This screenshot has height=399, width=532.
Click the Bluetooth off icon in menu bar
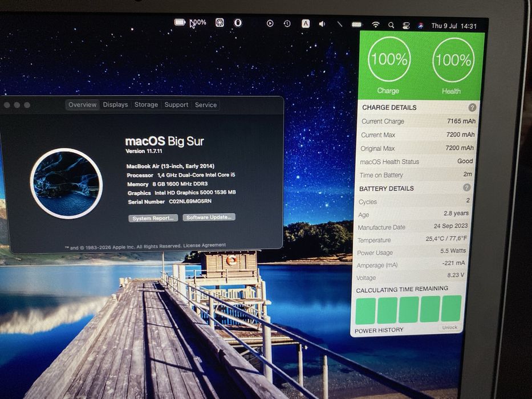click(339, 24)
